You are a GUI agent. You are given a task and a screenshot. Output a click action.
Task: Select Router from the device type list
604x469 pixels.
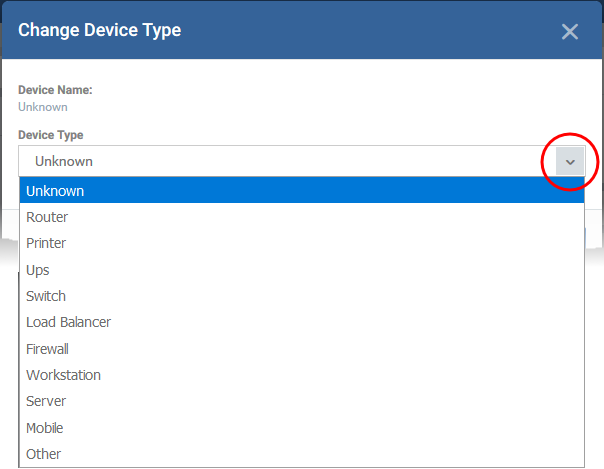302,217
